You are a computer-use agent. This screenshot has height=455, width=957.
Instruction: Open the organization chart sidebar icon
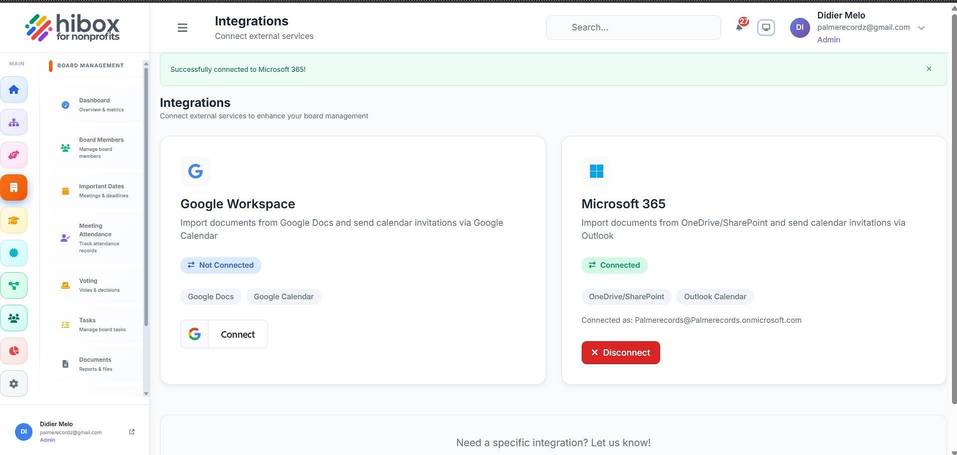pyautogui.click(x=13, y=122)
